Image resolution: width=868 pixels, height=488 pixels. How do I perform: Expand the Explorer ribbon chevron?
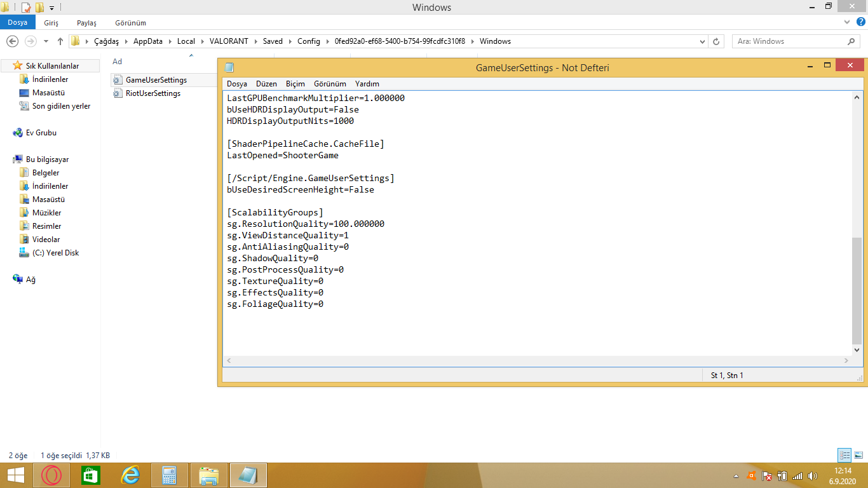(846, 22)
